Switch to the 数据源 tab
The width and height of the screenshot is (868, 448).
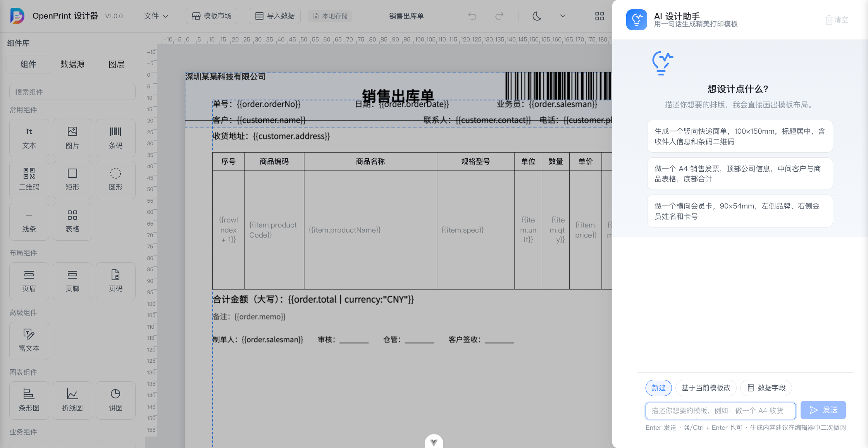tap(72, 64)
